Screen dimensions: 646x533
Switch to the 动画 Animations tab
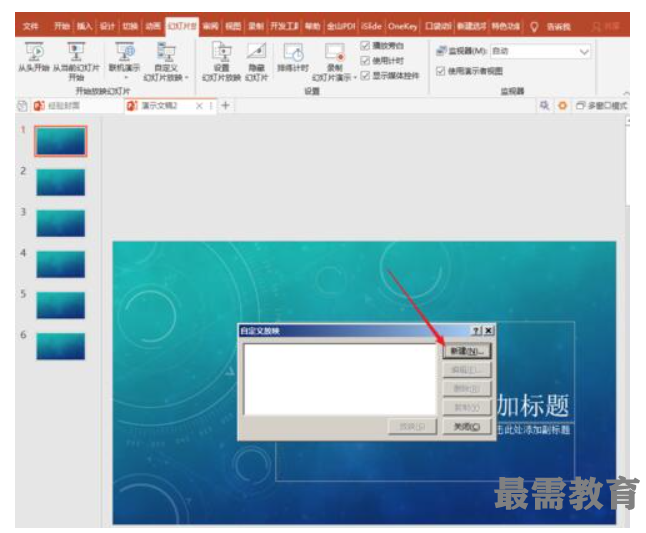coord(153,26)
